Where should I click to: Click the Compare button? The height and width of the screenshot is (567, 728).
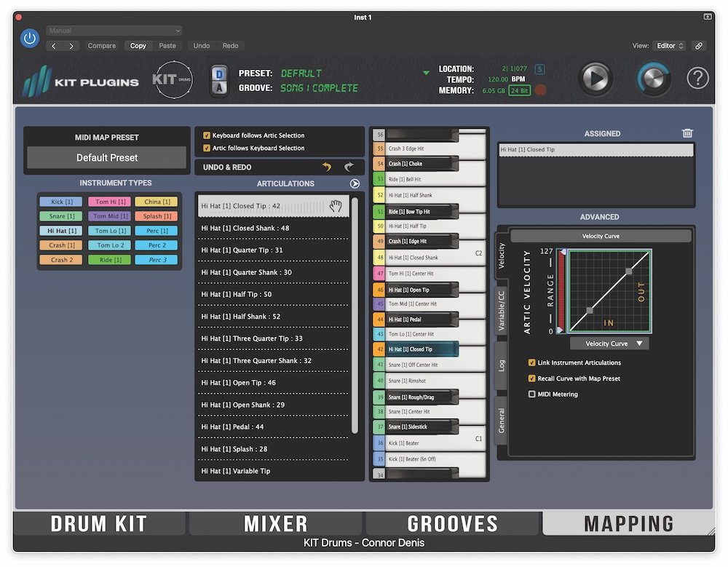[x=102, y=45]
